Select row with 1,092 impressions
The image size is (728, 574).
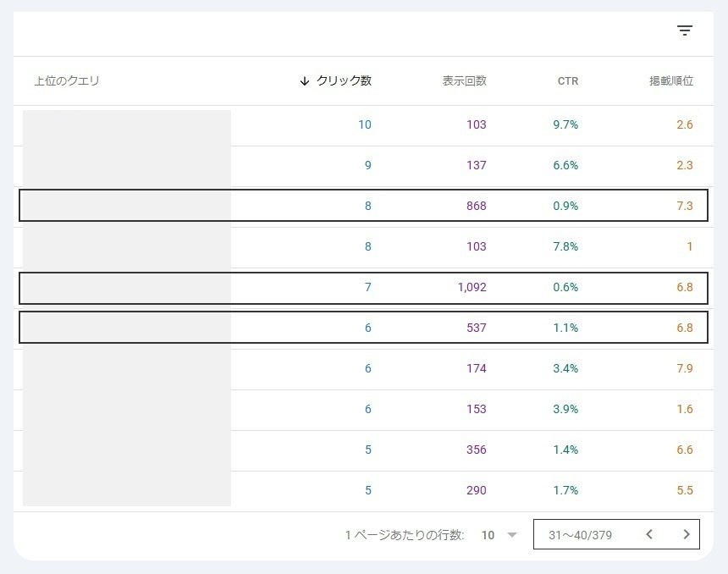(x=363, y=288)
